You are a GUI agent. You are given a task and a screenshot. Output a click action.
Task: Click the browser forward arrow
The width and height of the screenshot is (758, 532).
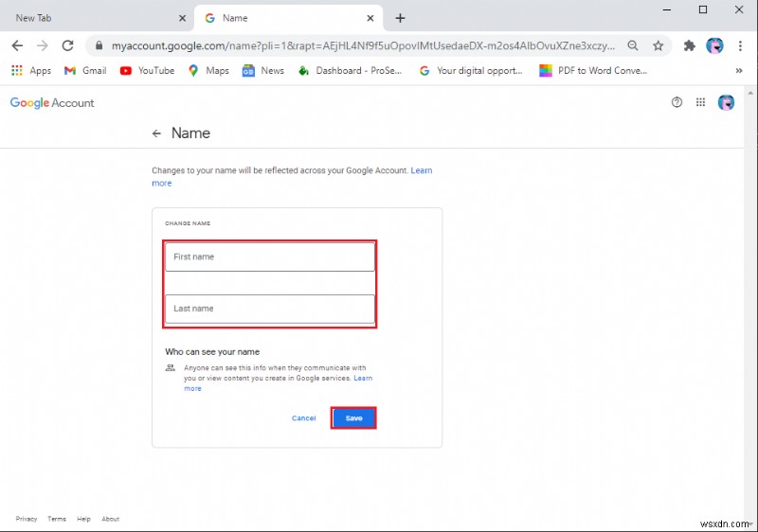pos(43,45)
